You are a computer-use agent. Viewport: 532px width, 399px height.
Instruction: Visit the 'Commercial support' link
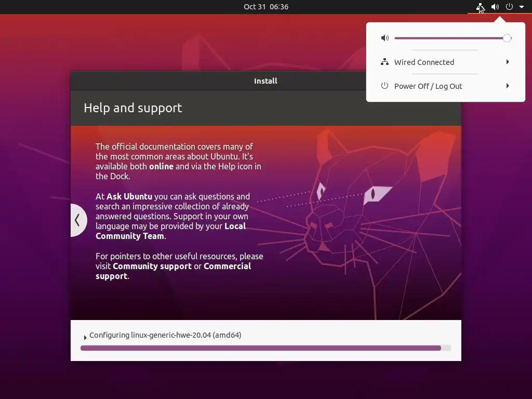pos(173,271)
